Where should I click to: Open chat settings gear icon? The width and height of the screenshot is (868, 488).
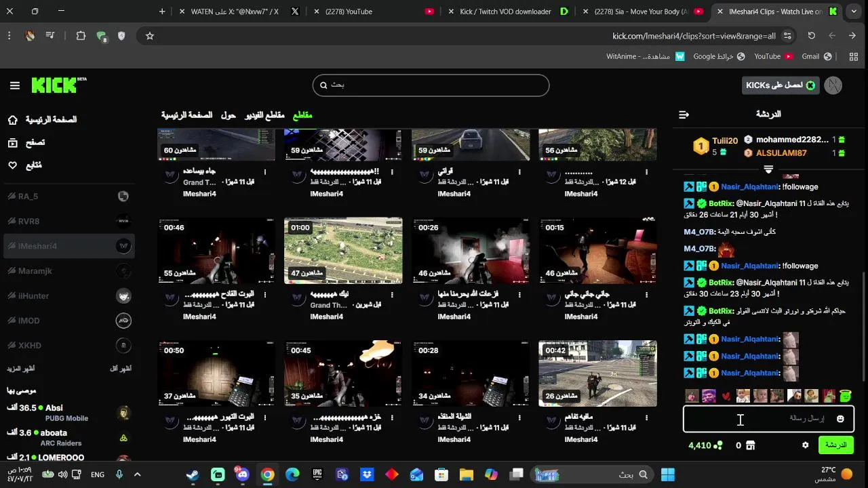pos(805,445)
